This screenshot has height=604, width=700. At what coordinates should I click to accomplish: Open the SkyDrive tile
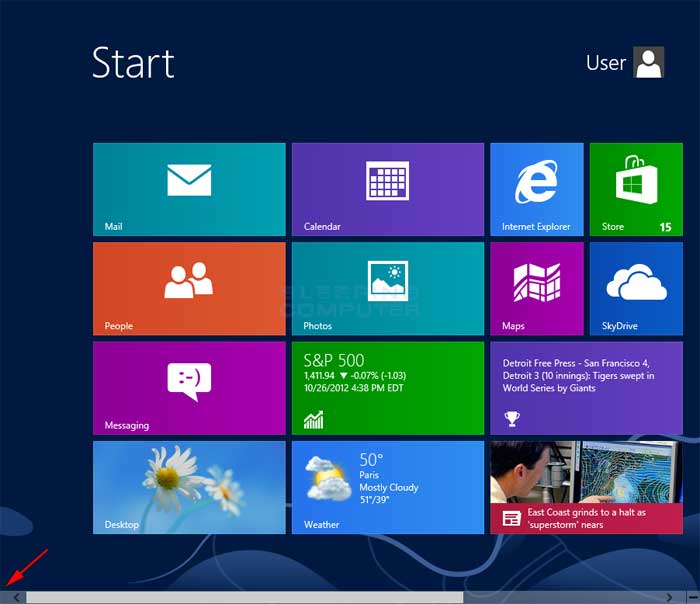636,289
